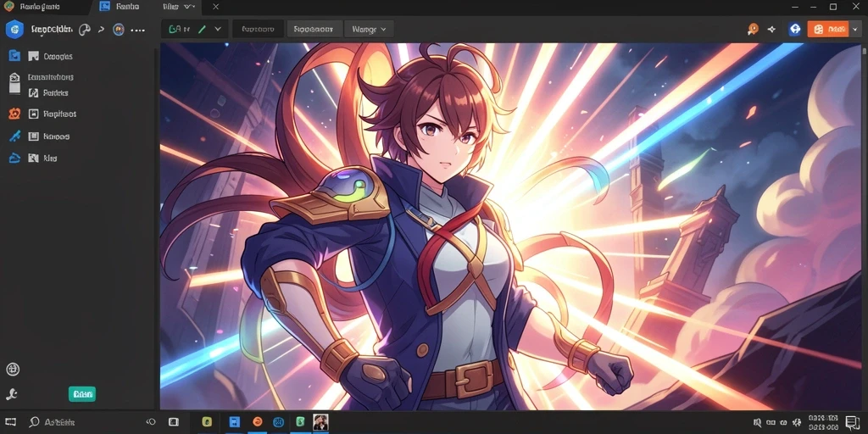Select the orange gear-shaped sidebar icon
The width and height of the screenshot is (868, 434).
pos(15,114)
